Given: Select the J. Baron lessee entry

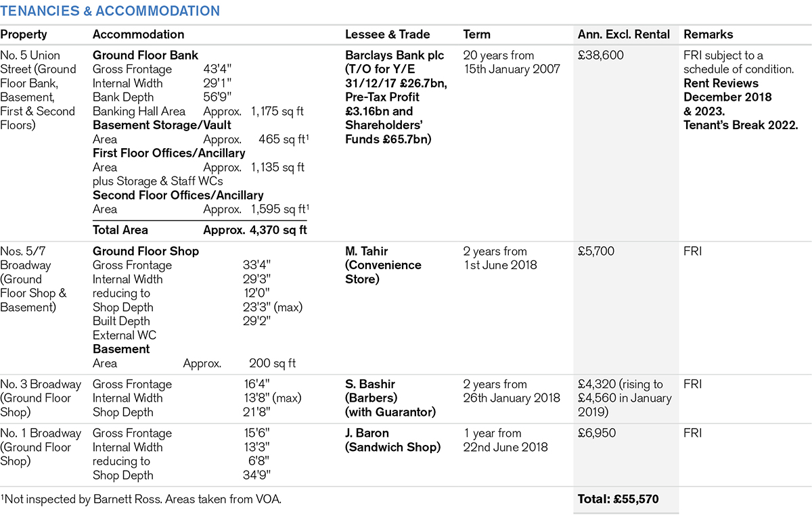Looking at the screenshot, I should 369,433.
